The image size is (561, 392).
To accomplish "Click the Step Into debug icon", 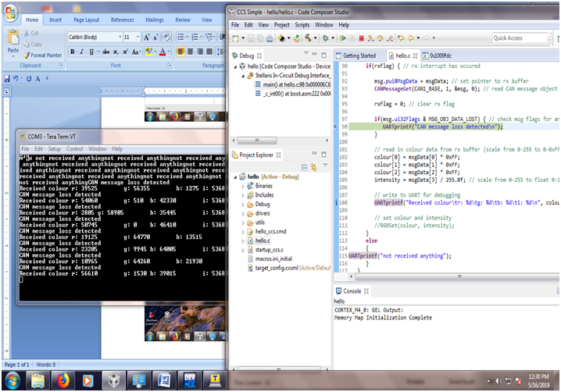I will click(x=370, y=38).
